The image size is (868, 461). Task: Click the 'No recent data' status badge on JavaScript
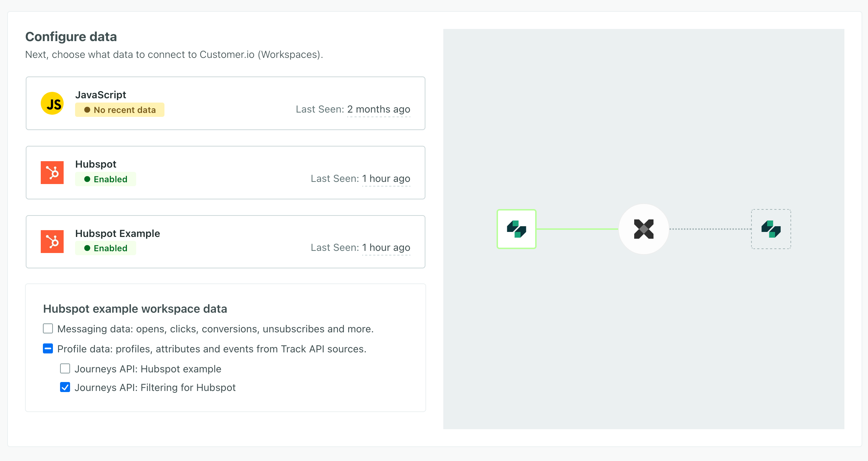click(120, 110)
